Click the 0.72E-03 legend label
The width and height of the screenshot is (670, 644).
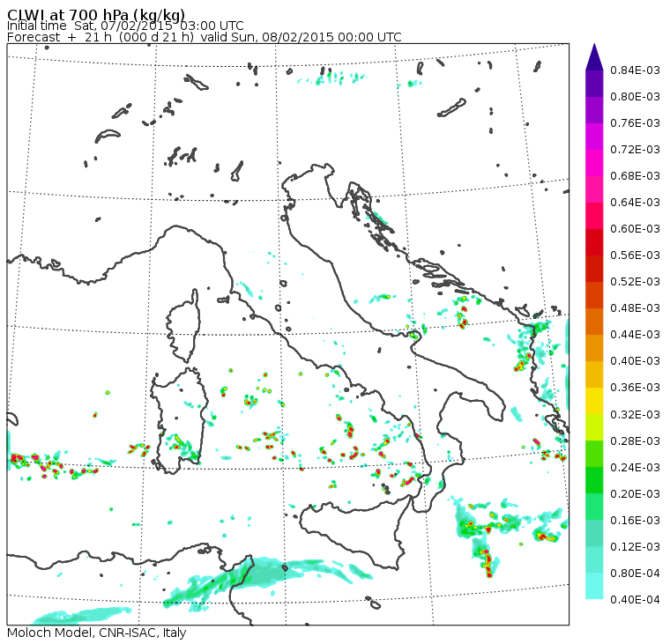[x=635, y=150]
